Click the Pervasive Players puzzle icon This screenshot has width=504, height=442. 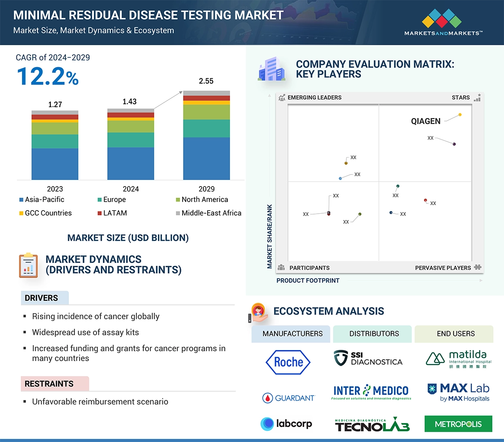pyautogui.click(x=477, y=268)
